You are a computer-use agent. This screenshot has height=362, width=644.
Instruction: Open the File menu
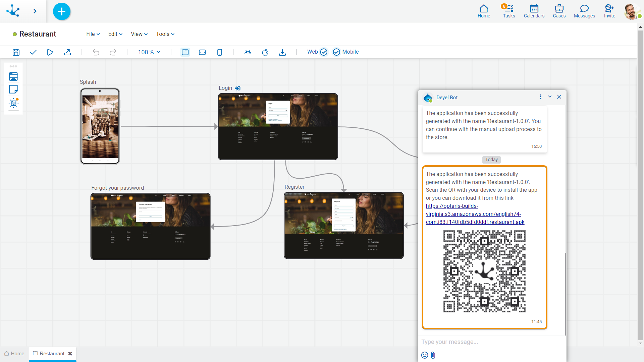pyautogui.click(x=93, y=34)
